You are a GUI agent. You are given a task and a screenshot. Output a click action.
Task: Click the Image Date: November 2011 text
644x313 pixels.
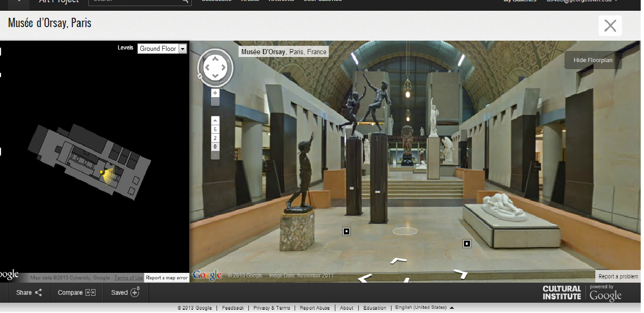[x=302, y=276]
